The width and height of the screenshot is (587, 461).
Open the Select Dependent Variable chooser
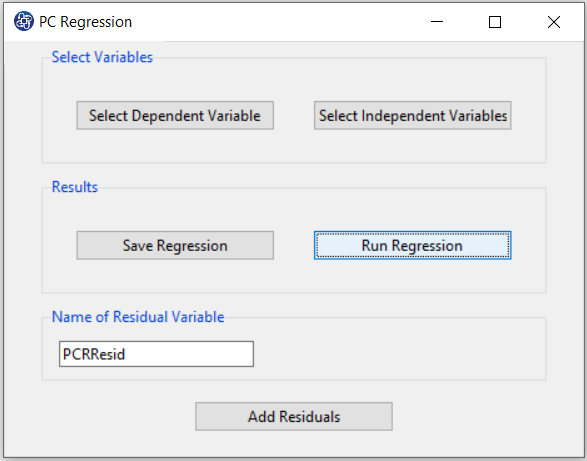[175, 115]
